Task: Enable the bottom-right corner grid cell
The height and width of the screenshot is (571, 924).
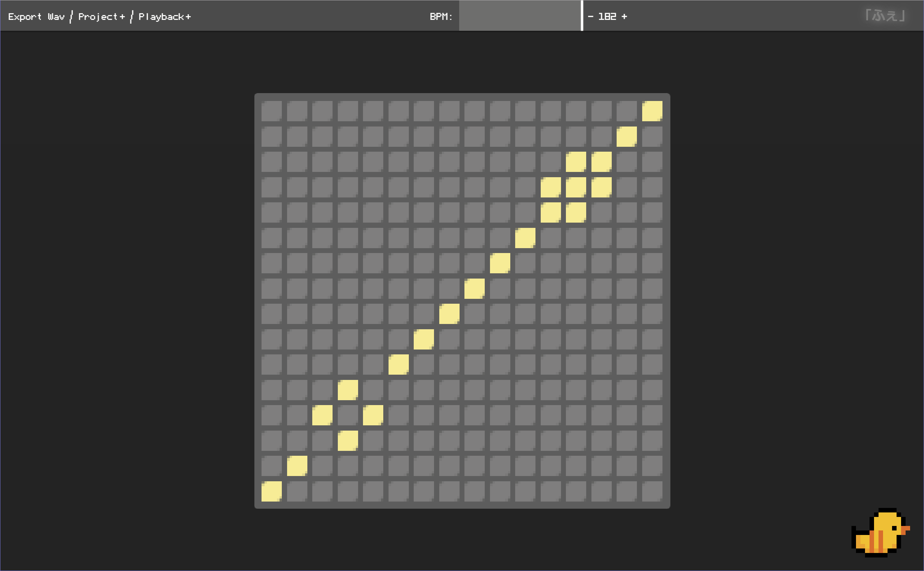Action: pos(652,491)
